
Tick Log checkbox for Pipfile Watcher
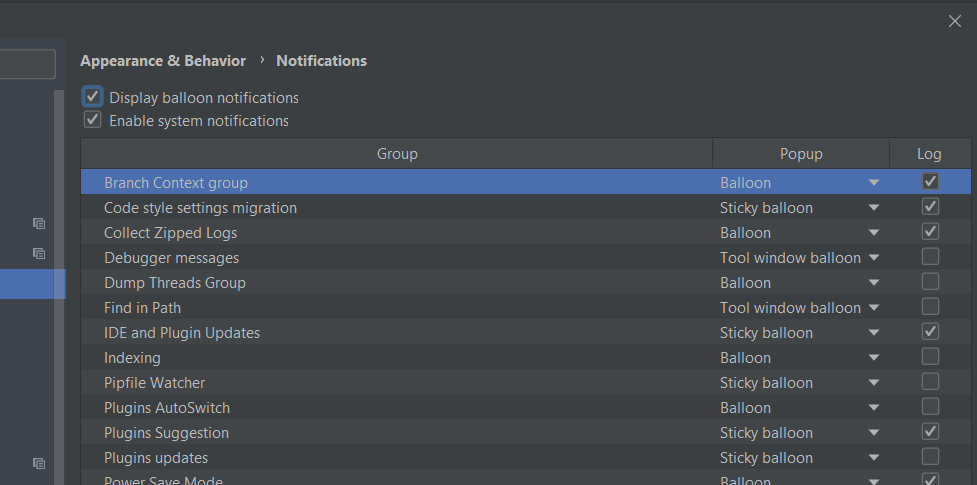pyautogui.click(x=930, y=382)
